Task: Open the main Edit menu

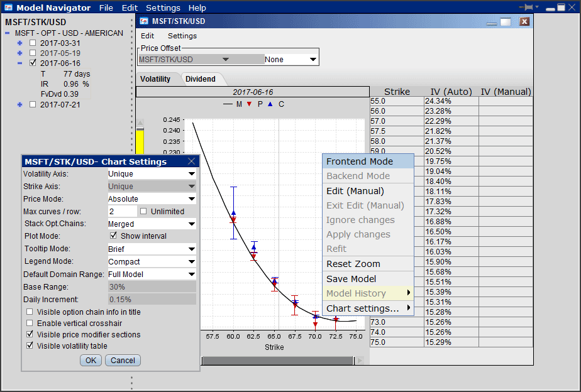Action: point(130,8)
